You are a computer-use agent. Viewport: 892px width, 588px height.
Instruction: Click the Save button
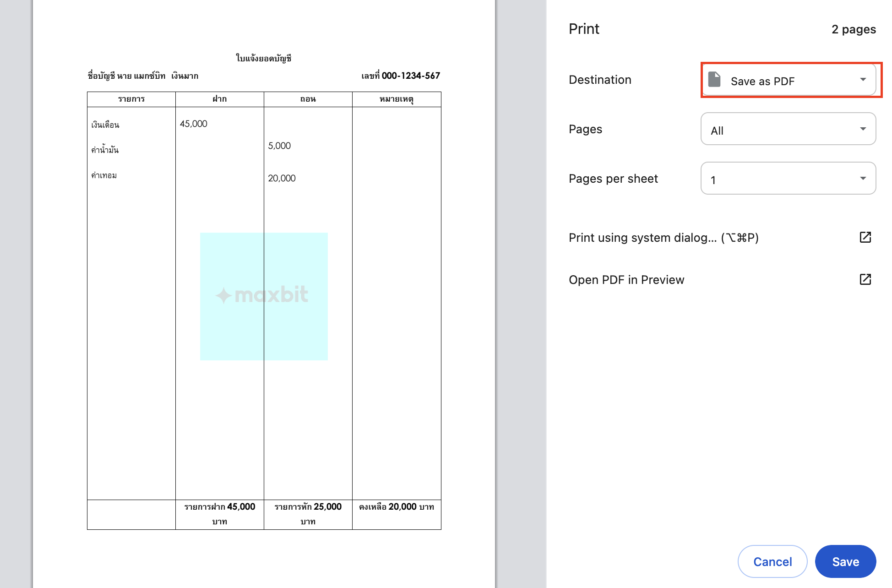point(846,561)
